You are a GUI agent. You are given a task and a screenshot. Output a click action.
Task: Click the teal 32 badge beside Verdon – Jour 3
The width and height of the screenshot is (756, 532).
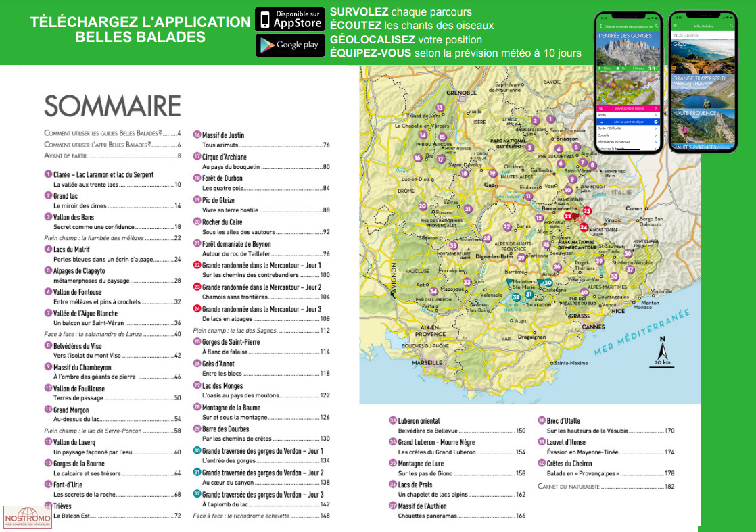coord(197,494)
